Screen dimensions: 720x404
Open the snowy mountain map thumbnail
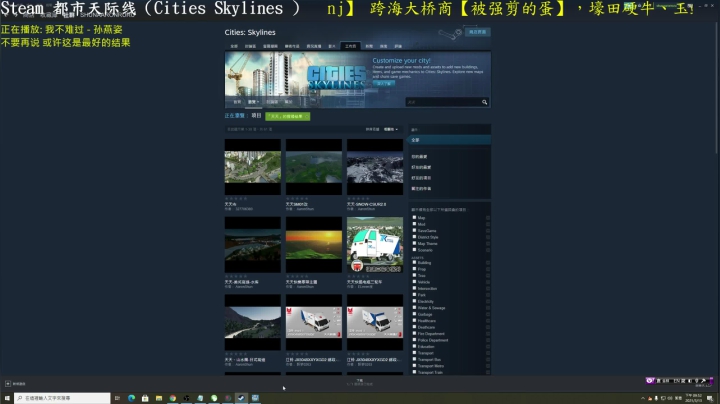pyautogui.click(x=375, y=167)
